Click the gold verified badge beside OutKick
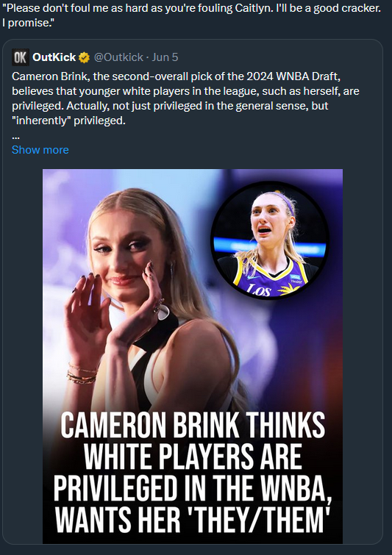The height and width of the screenshot is (555, 392). (x=84, y=57)
